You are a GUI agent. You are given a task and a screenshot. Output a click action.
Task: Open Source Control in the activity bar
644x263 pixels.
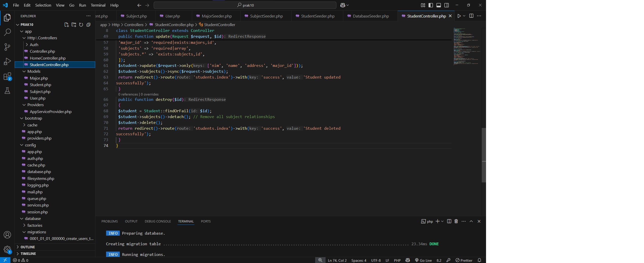[7, 47]
